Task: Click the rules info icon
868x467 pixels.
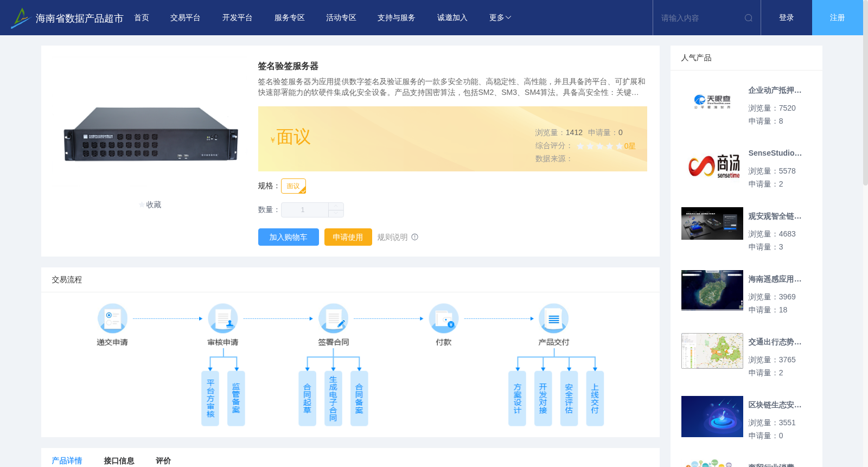Action: tap(415, 237)
